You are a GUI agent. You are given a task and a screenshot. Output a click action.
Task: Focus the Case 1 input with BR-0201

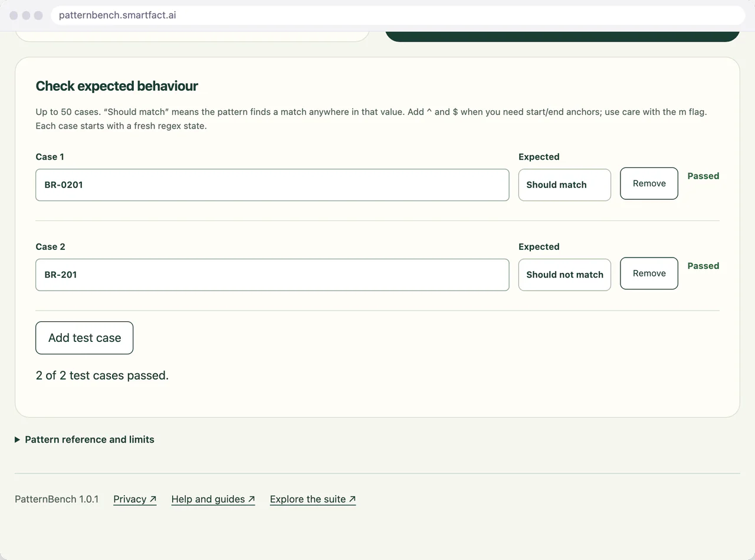point(272,185)
